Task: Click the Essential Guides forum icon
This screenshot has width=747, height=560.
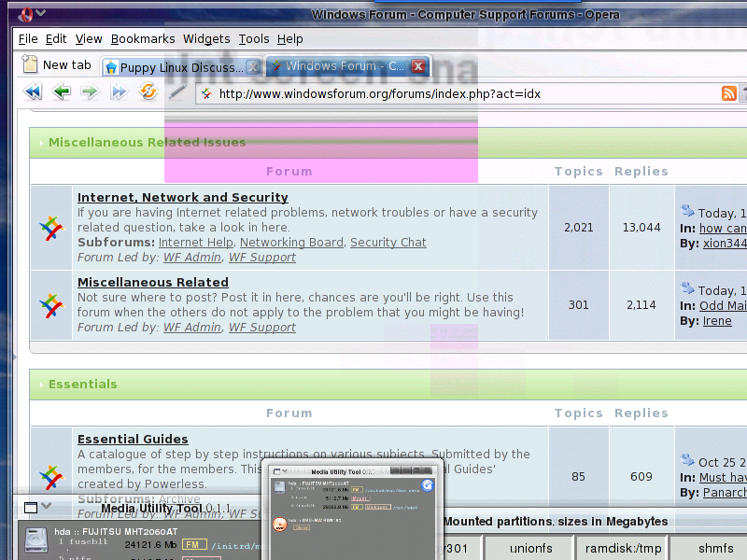Action: (51, 477)
